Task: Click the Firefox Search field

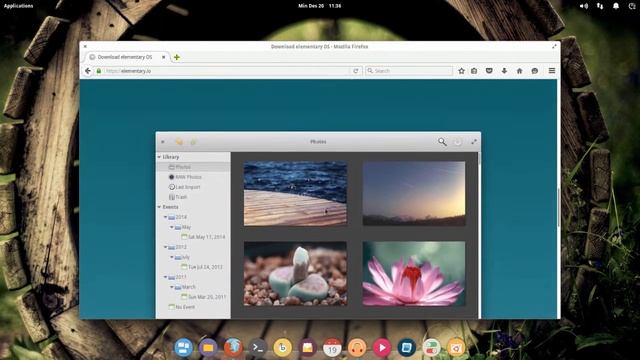Action: [409, 71]
